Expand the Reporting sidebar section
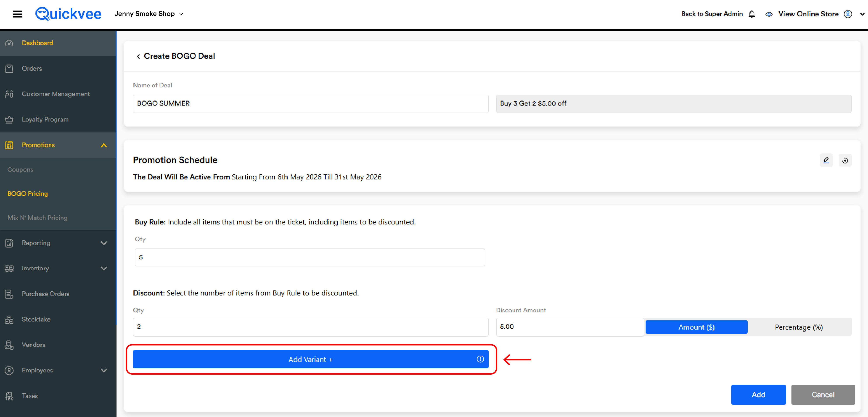The image size is (868, 417). point(104,243)
